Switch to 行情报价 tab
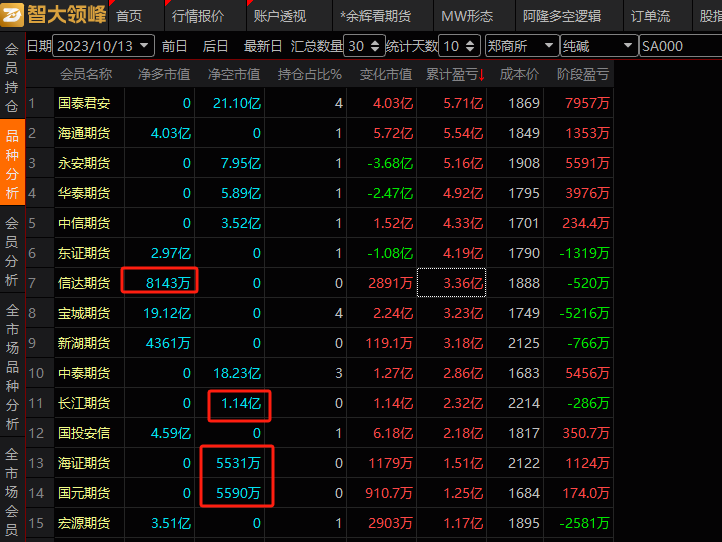722x542 pixels. coord(198,17)
